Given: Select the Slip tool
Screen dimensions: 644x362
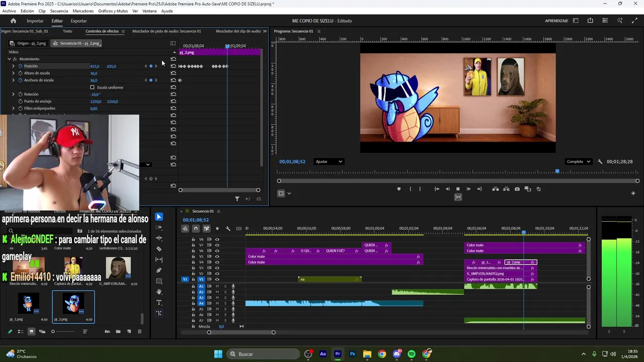Looking at the screenshot, I should pos(159,259).
